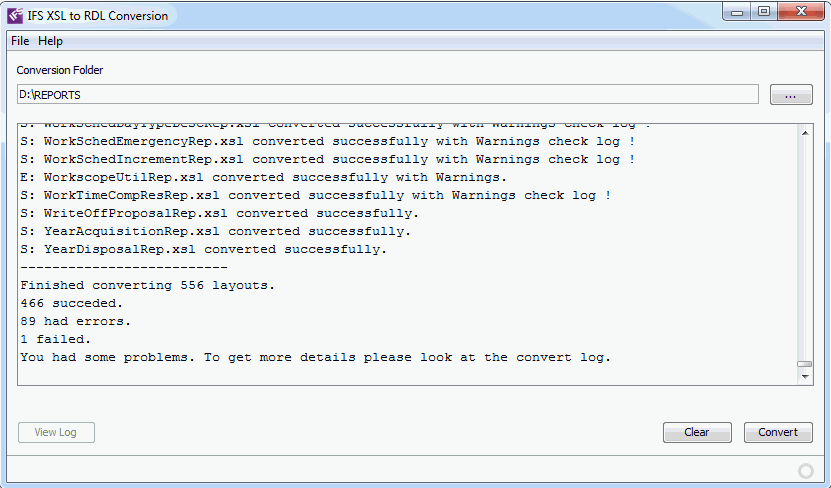The height and width of the screenshot is (488, 831).
Task: Click the log scrollbar thumb
Action: coord(805,365)
